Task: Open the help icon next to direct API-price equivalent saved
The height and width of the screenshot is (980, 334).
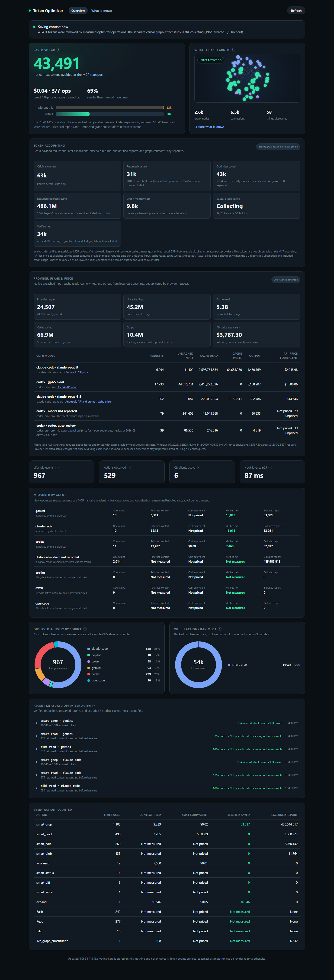Action: point(78,97)
